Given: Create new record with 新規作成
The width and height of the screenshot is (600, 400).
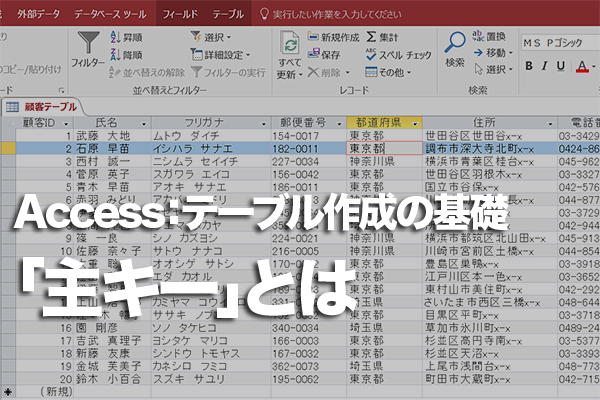Looking at the screenshot, I should pyautogui.click(x=333, y=37).
